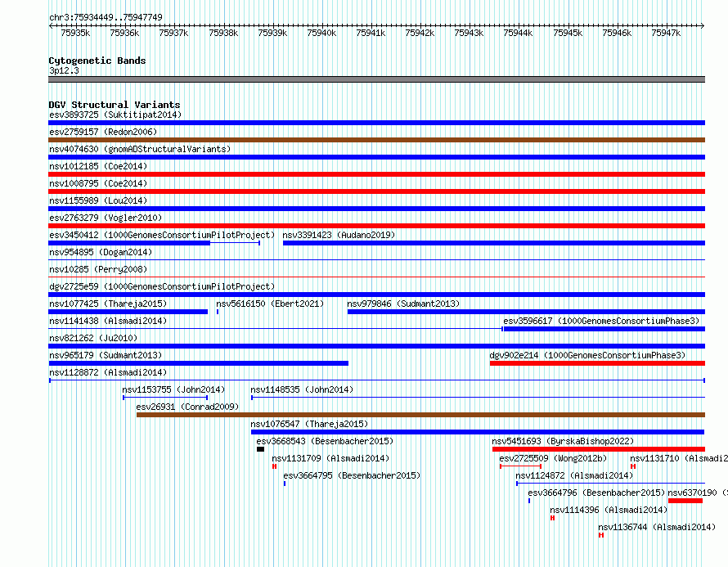This screenshot has width=728, height=567.
Task: Click nsv1141438 (Alsmadi2014) label
Action: (x=108, y=321)
